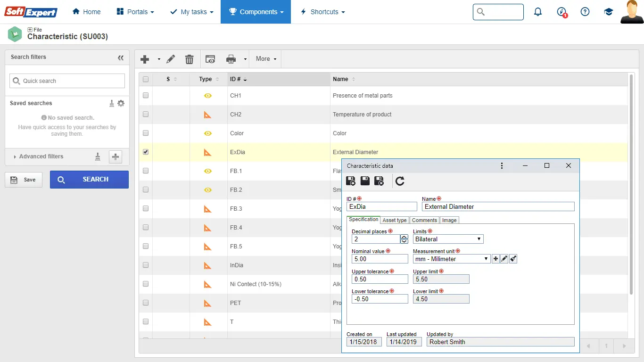644x362 pixels.
Task: Click the add measurement unit plus icon
Action: click(495, 259)
